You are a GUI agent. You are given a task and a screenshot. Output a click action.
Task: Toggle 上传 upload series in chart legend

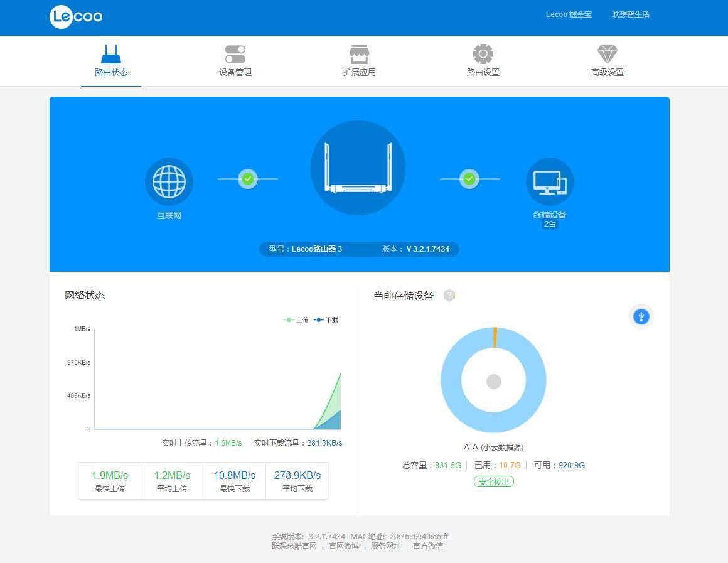(x=297, y=320)
